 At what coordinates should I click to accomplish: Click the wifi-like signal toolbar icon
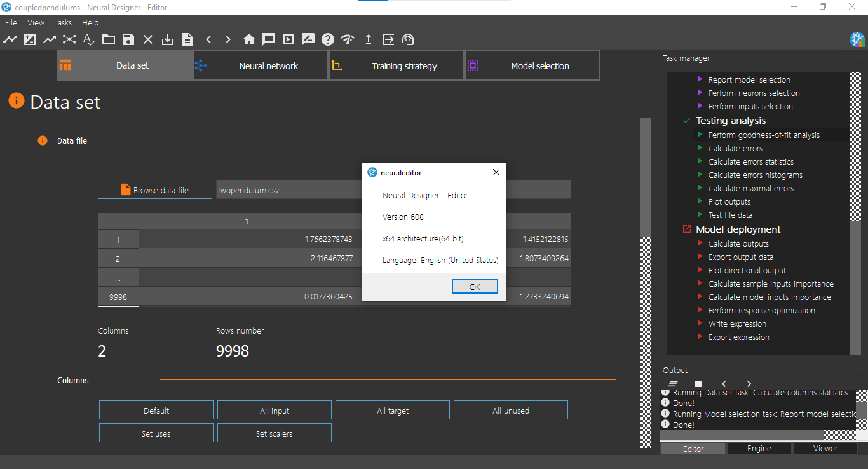coord(348,39)
